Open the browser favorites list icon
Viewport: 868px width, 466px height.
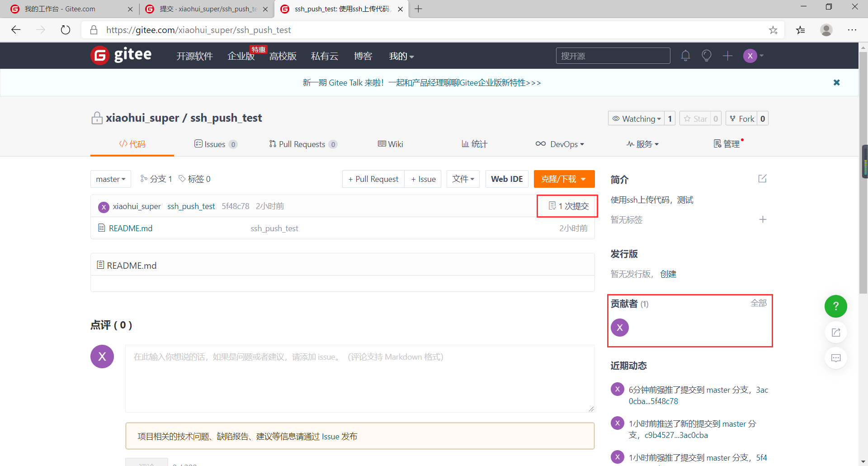pyautogui.click(x=800, y=30)
